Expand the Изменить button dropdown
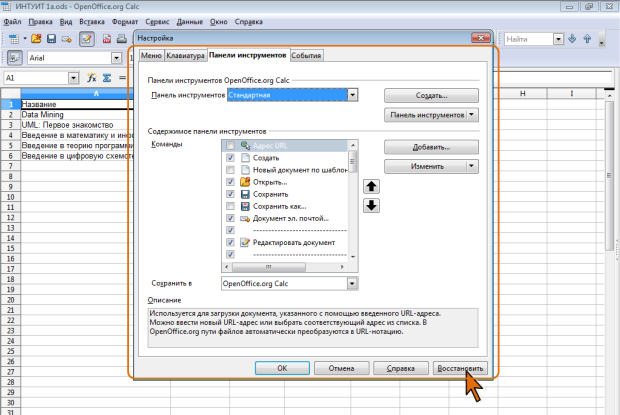The image size is (620, 415). pos(471,166)
